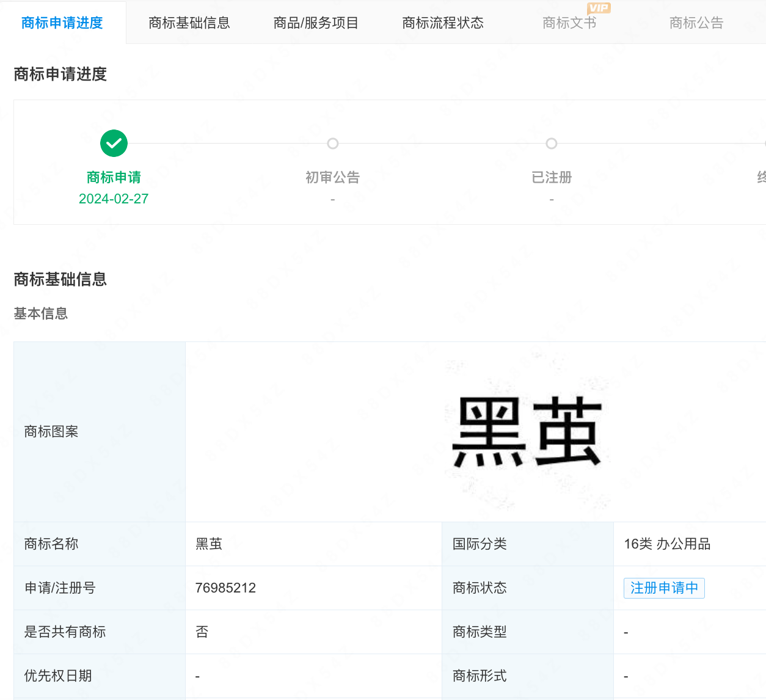Click the 已注册 step label

tap(552, 177)
